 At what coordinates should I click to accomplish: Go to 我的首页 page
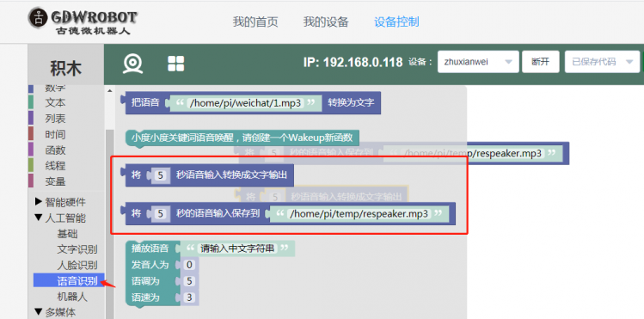[x=255, y=21]
